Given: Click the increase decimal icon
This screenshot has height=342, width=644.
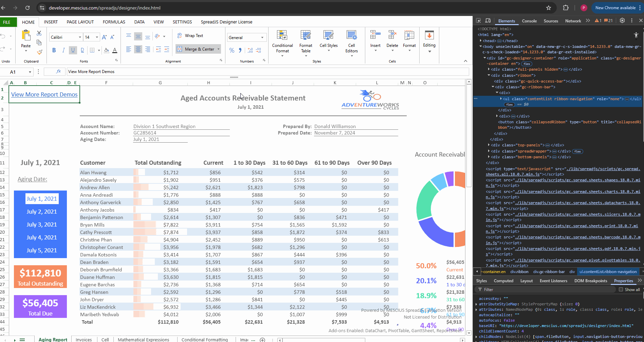Looking at the screenshot, I should [x=250, y=50].
